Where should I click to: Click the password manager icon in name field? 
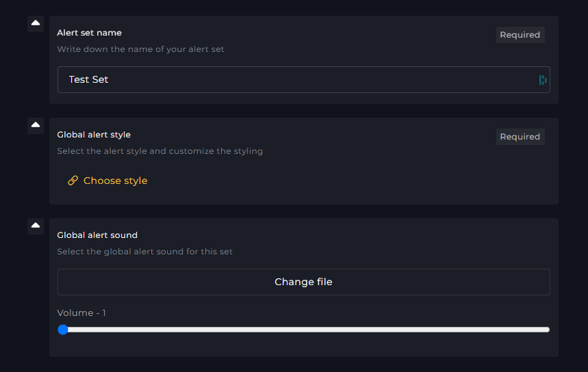[x=543, y=80]
